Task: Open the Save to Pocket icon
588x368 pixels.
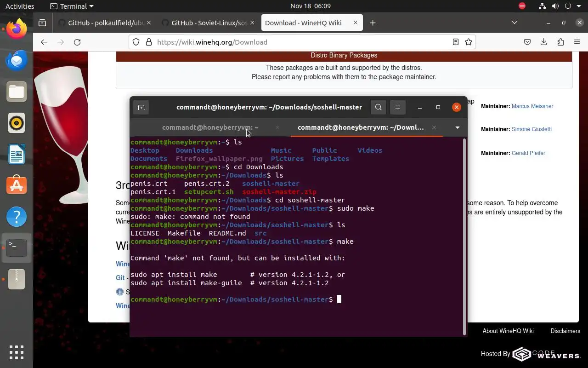Action: (527, 42)
